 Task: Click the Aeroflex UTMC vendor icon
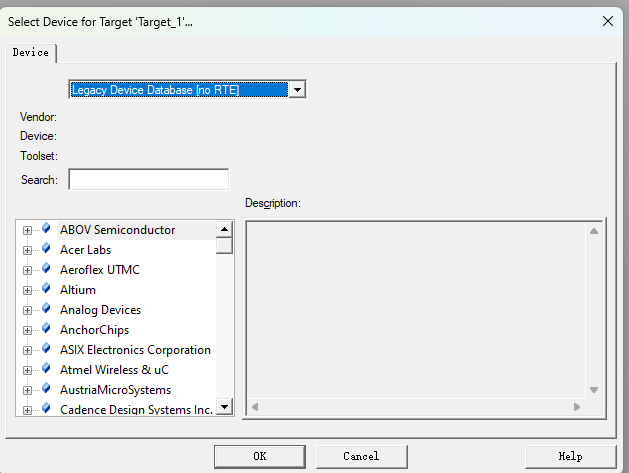click(x=46, y=269)
